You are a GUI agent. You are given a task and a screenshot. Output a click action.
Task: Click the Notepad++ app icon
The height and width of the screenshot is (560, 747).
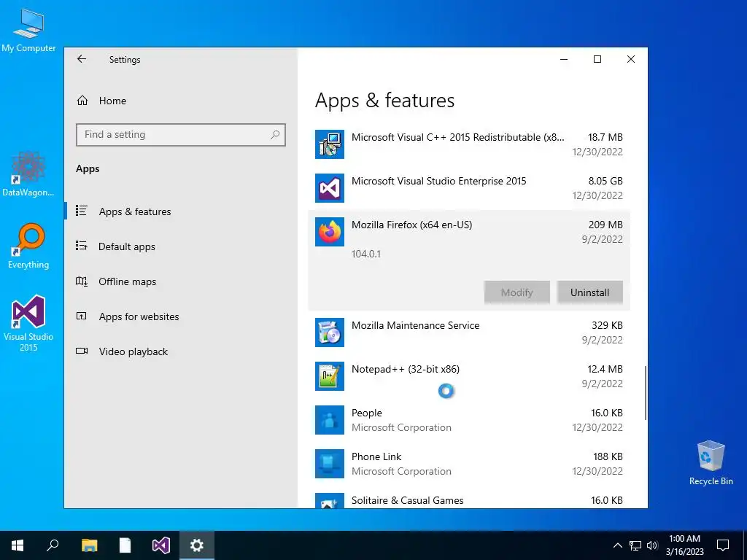point(330,376)
